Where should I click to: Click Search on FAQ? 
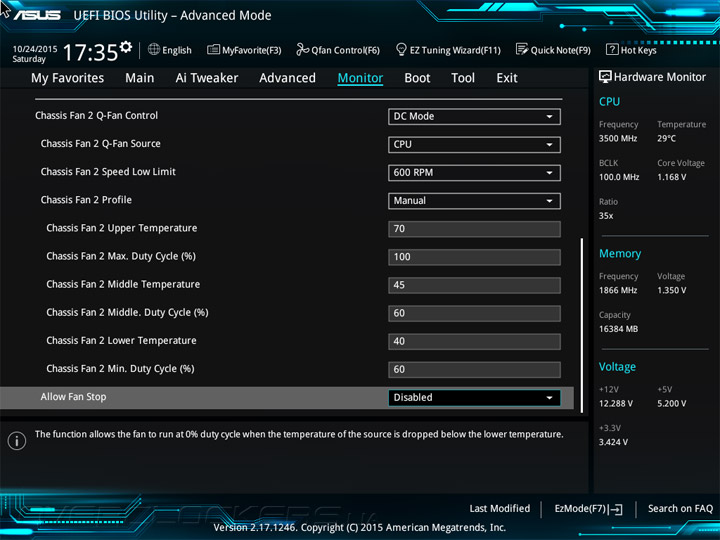point(681,509)
